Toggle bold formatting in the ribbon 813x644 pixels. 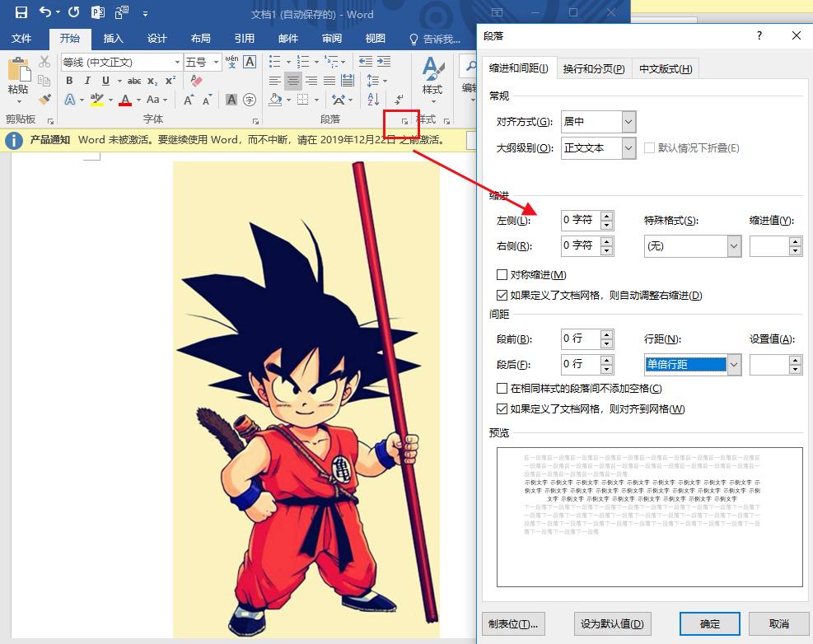point(69,81)
